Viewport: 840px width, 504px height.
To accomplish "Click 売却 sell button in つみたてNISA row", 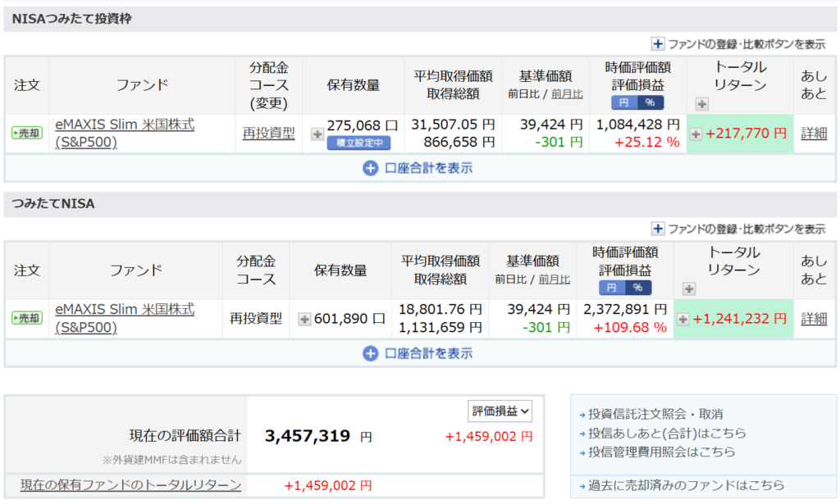I will tap(26, 319).
